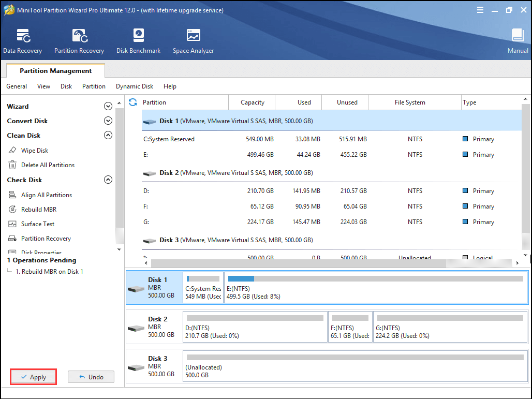Open Space Analyzer tool

point(193,41)
